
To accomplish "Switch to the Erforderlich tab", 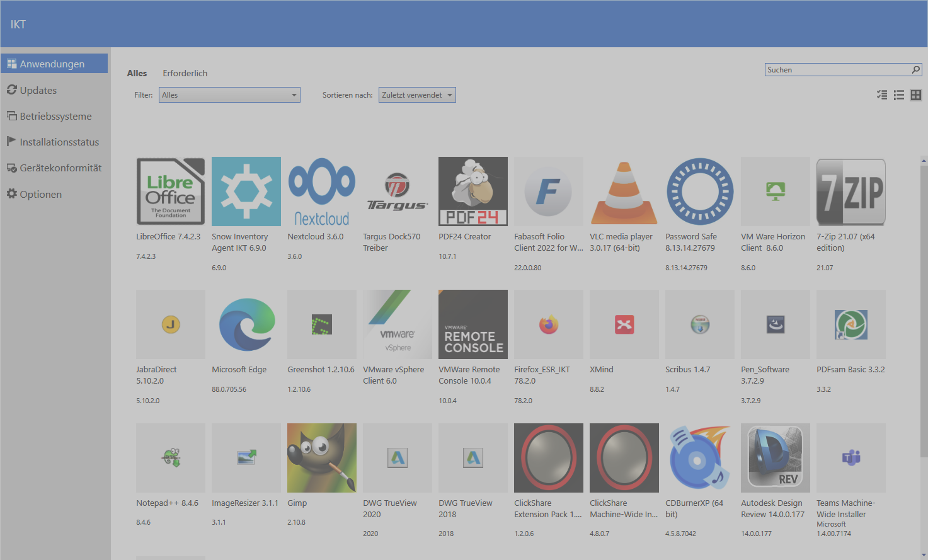I will pos(185,73).
